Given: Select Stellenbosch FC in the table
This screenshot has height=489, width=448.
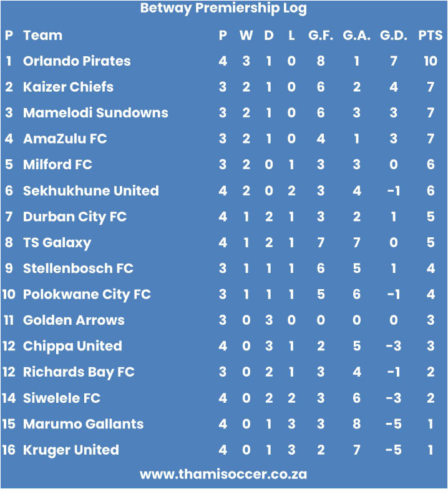Looking at the screenshot, I should tap(78, 268).
